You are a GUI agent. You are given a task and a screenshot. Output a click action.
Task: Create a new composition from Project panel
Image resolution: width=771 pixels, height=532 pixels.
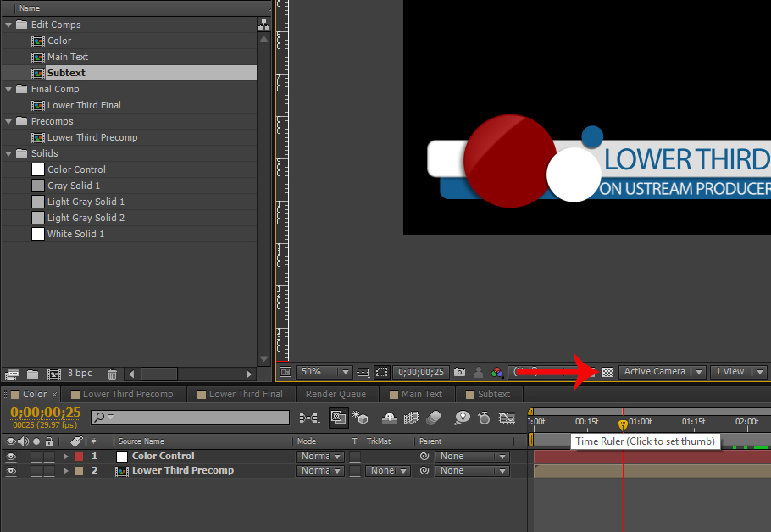53,374
